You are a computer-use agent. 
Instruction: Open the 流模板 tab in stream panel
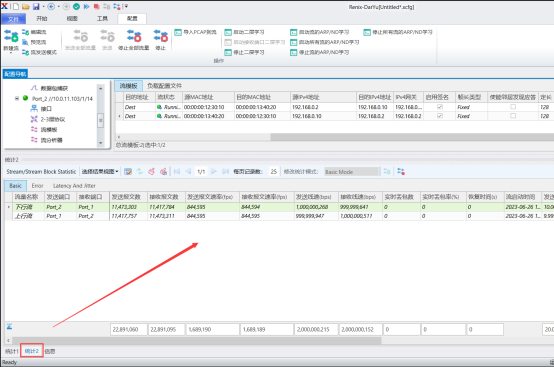point(128,85)
